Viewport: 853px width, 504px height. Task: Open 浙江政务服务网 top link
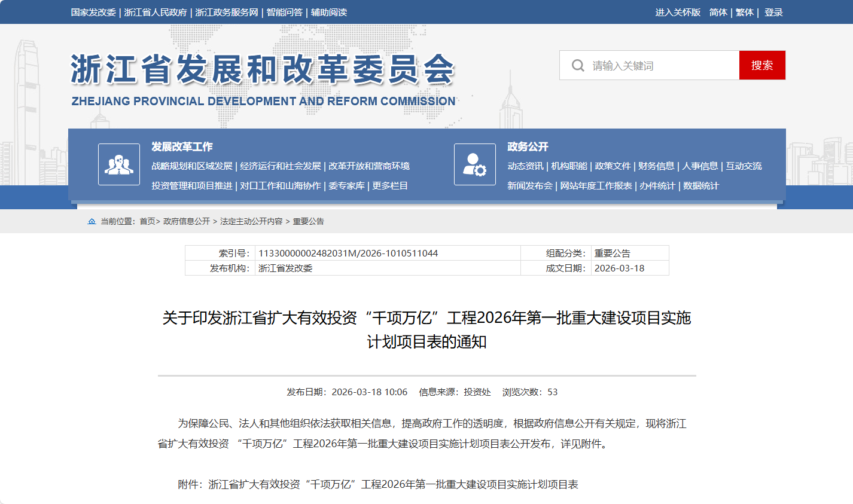[x=227, y=13]
